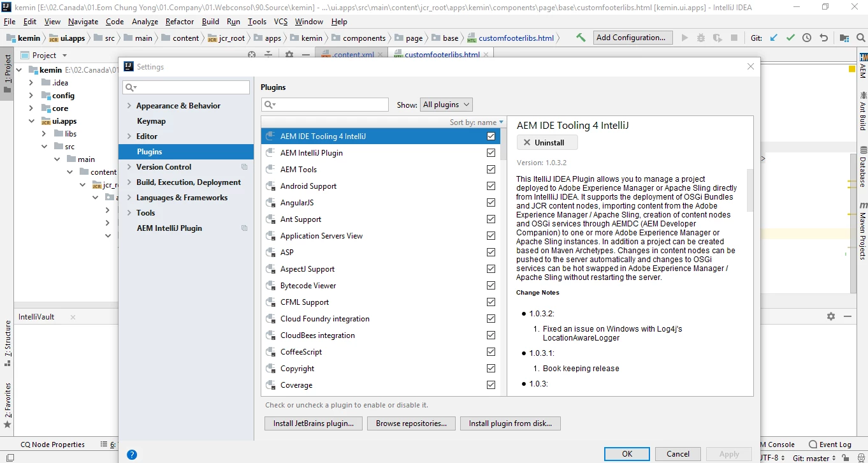Viewport: 868px width, 463px height.
Task: Change plugin Sort by name order
Action: click(476, 122)
